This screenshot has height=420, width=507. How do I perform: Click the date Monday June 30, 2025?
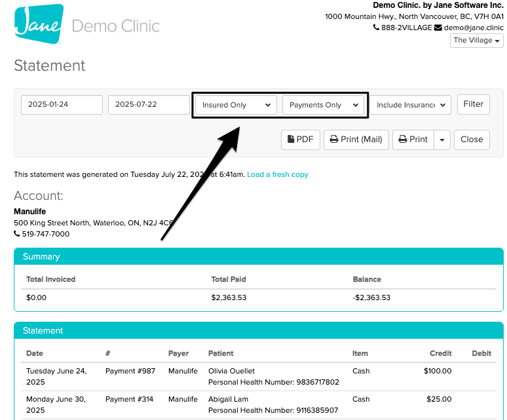click(x=56, y=404)
